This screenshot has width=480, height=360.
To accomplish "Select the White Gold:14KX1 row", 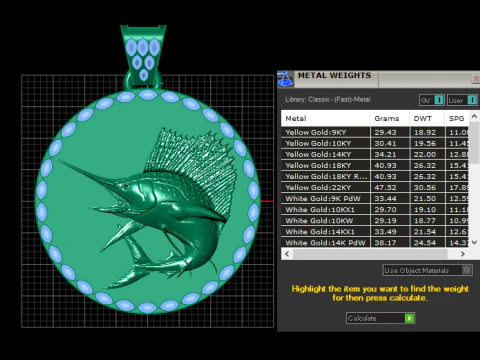I will [375, 231].
